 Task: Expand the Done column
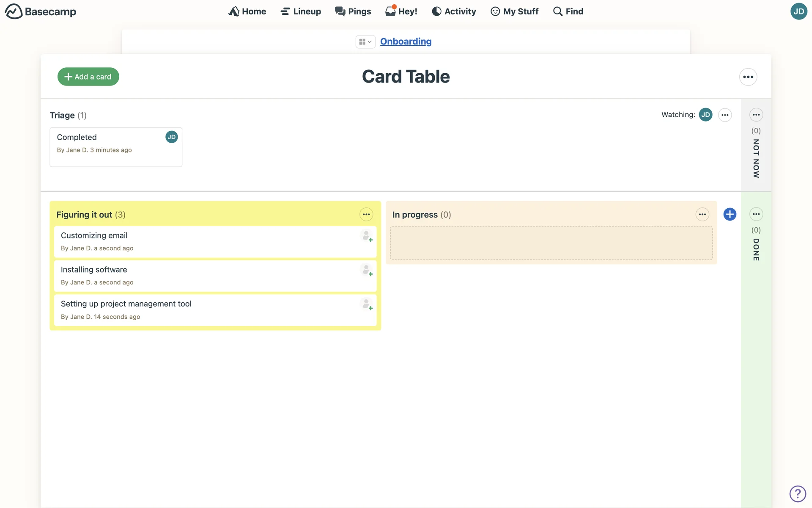[756, 249]
